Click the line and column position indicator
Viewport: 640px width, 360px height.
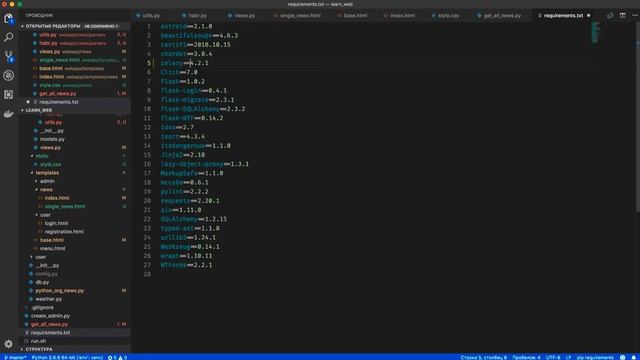point(483,357)
